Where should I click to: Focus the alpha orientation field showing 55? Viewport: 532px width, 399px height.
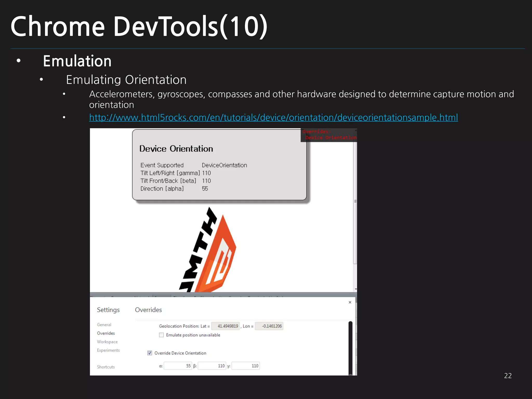178,366
